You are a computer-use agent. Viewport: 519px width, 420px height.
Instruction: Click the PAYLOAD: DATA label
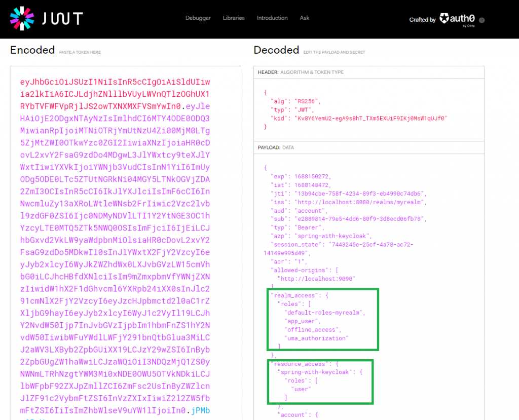[x=276, y=147]
